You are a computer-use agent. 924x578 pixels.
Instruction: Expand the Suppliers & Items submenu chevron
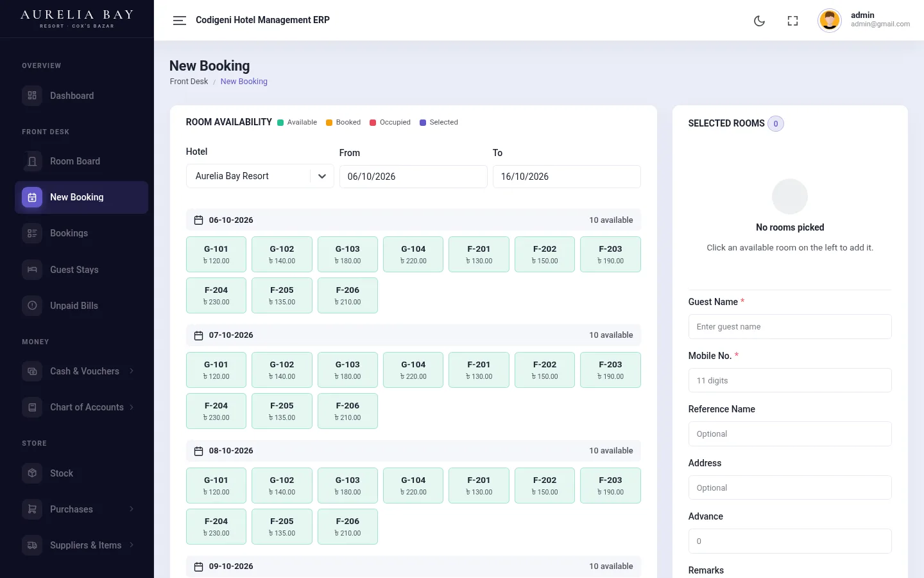[x=132, y=545]
